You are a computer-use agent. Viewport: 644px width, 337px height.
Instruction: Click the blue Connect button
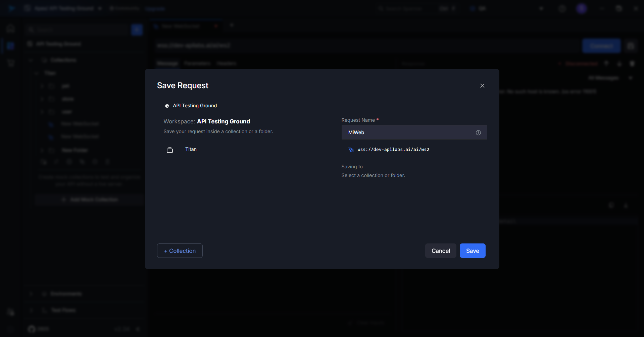(601, 46)
